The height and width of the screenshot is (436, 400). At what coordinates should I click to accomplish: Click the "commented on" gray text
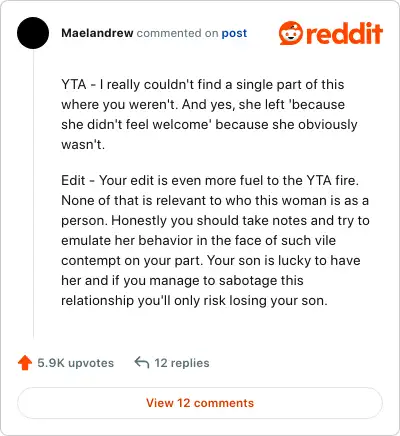(x=177, y=33)
